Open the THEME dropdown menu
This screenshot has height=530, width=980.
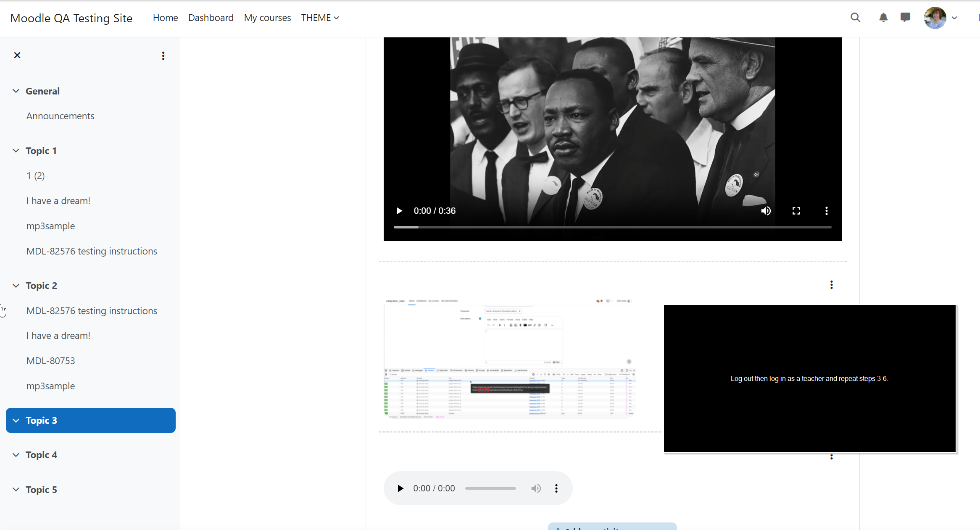(320, 18)
